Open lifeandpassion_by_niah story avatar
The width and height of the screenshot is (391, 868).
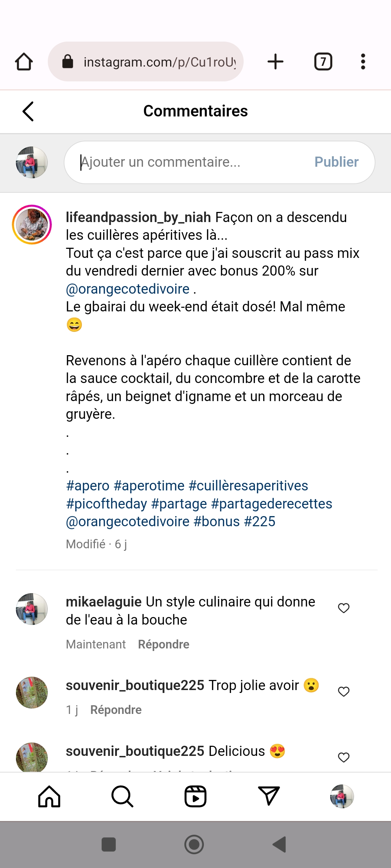(32, 225)
